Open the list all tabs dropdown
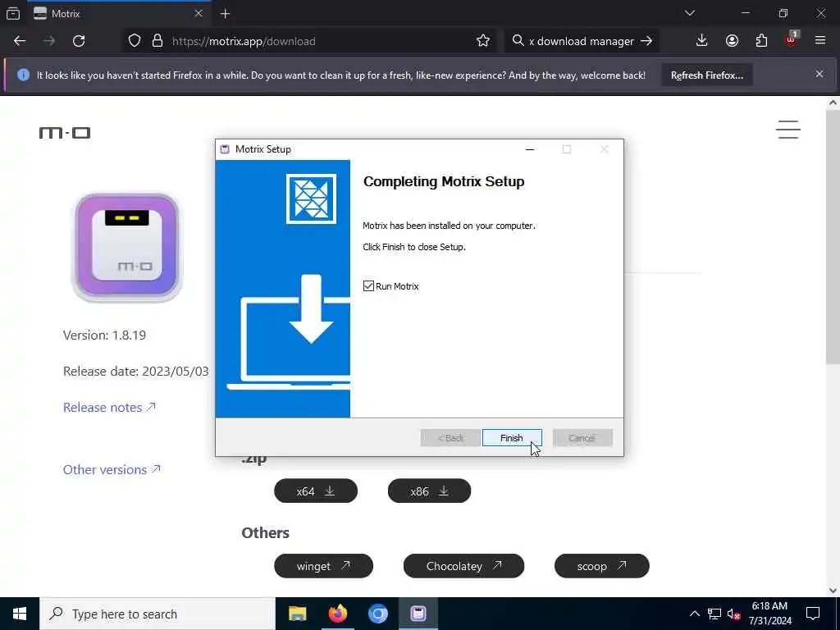Screen dimensions: 840x630 [689, 13]
